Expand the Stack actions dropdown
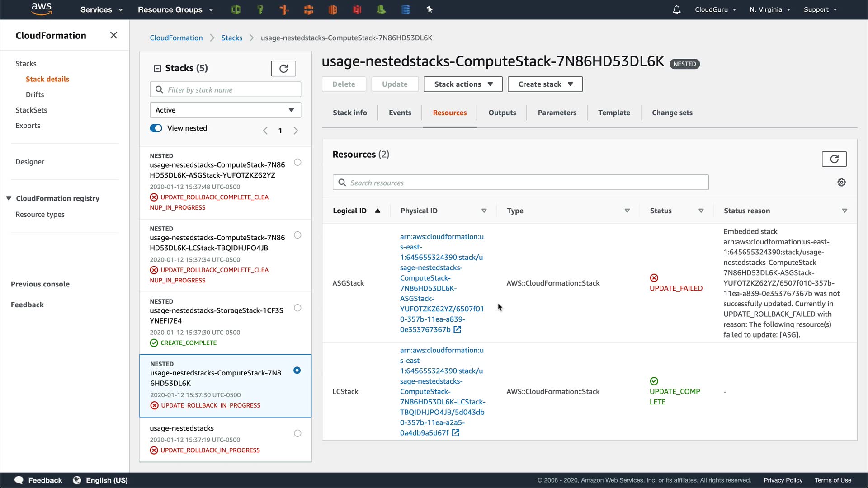Viewport: 868px width, 488px height. coord(463,84)
